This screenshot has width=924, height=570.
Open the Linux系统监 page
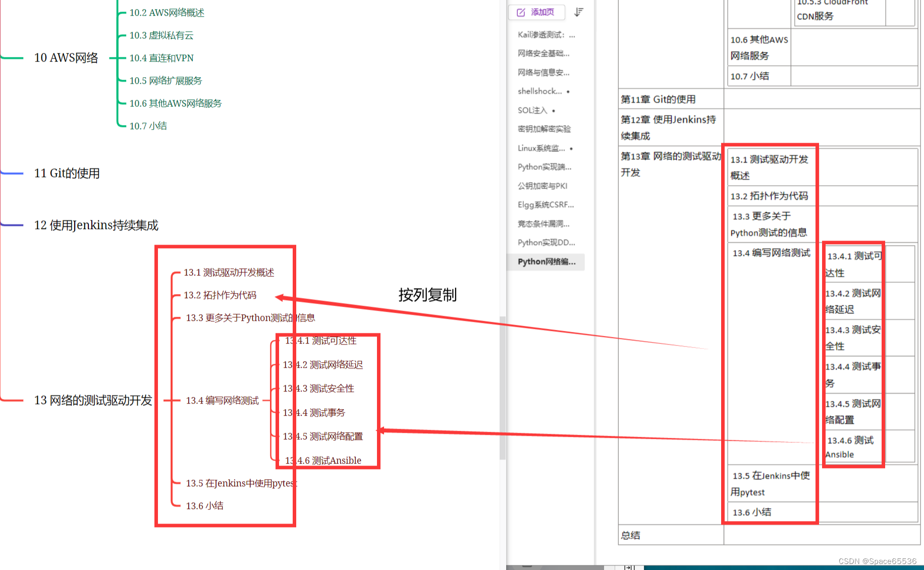click(541, 148)
